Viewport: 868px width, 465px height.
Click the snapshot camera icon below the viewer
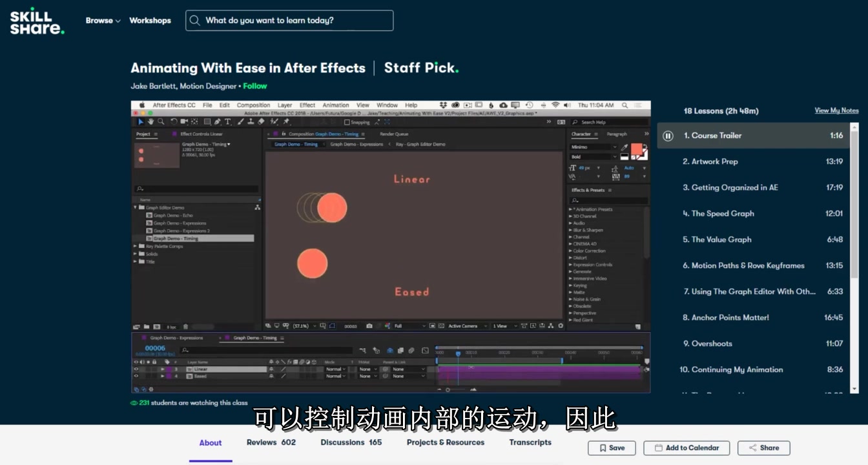tap(369, 326)
